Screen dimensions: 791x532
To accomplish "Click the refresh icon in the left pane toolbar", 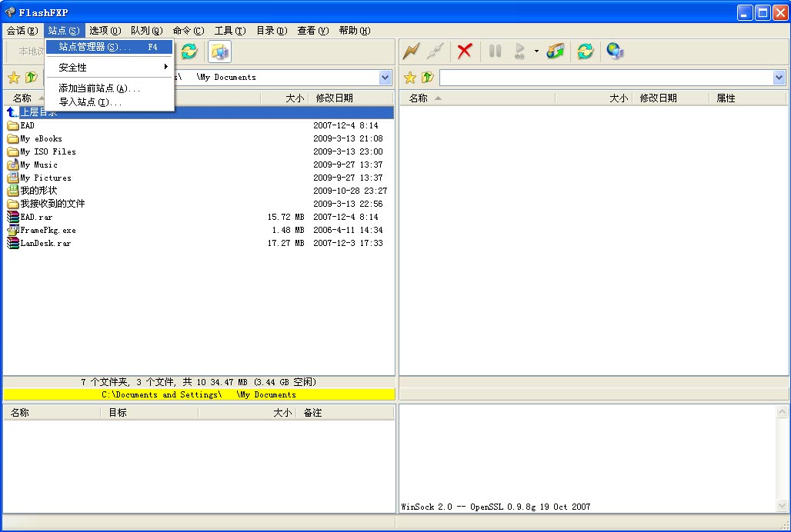I will tap(189, 51).
